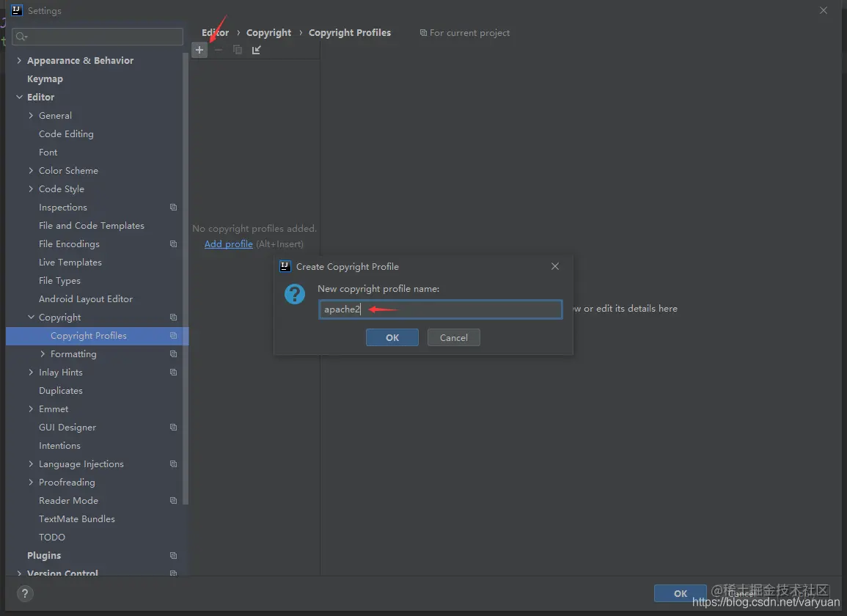Focus the profile name field containing apache2
Viewport: 847px width, 616px height.
click(440, 309)
